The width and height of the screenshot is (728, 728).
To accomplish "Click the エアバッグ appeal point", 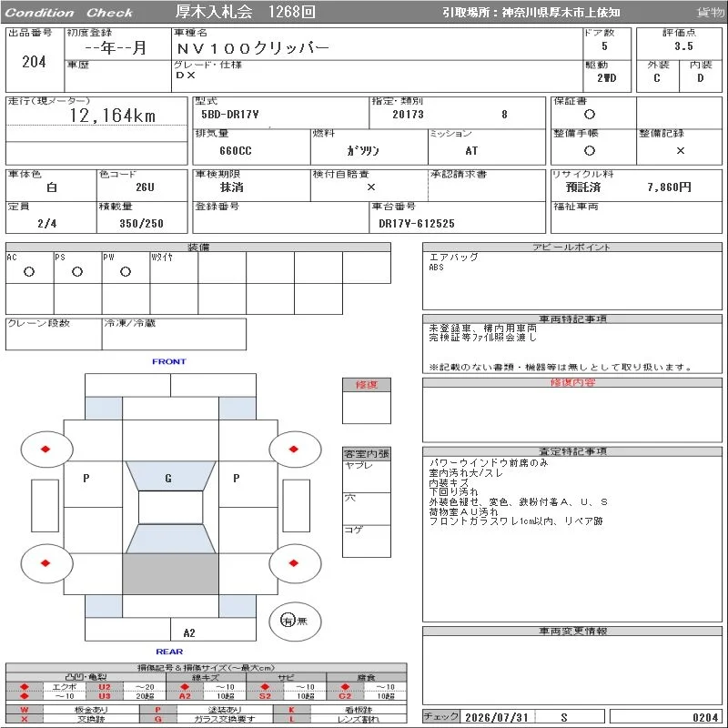I will coord(453,258).
